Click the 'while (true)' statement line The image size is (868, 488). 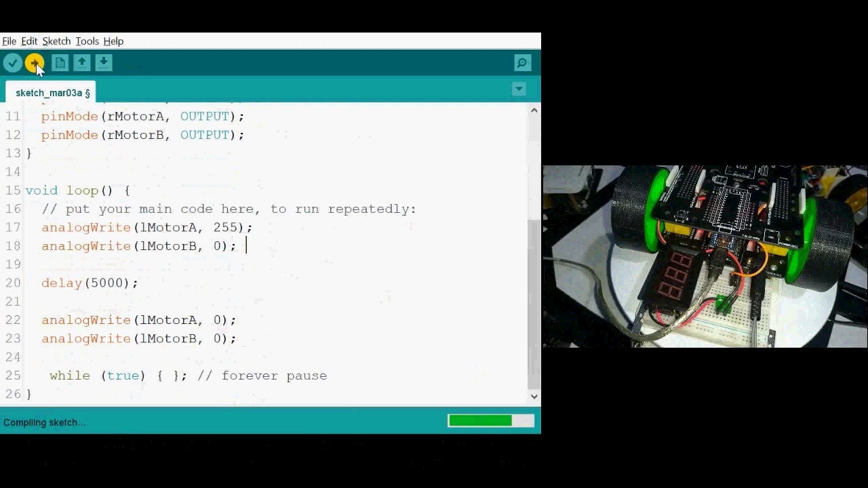coord(118,375)
